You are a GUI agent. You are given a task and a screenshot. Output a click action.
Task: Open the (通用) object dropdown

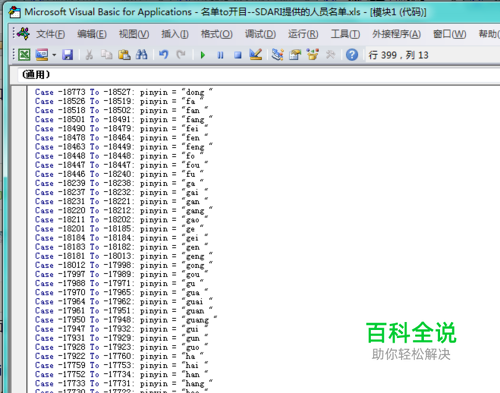pyautogui.click(x=258, y=75)
